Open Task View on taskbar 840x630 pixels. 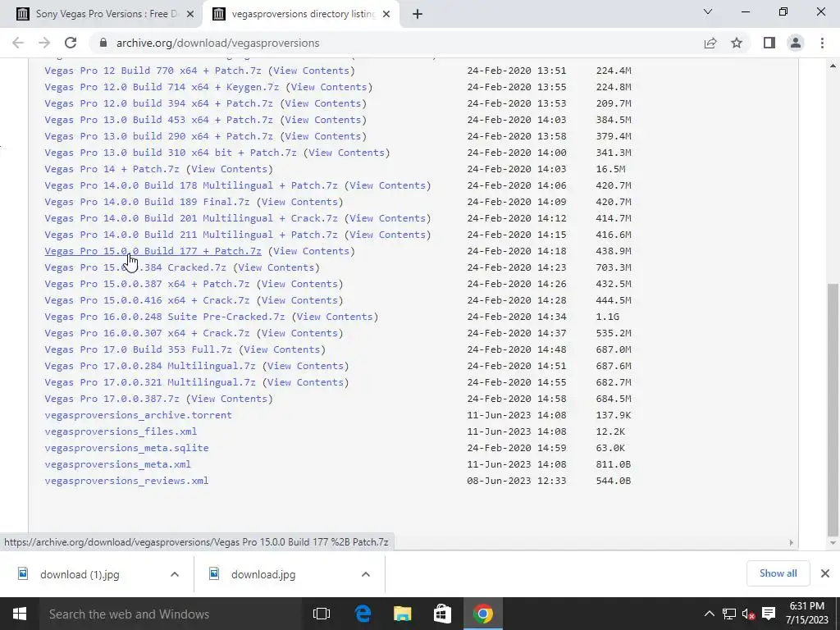coord(322,614)
